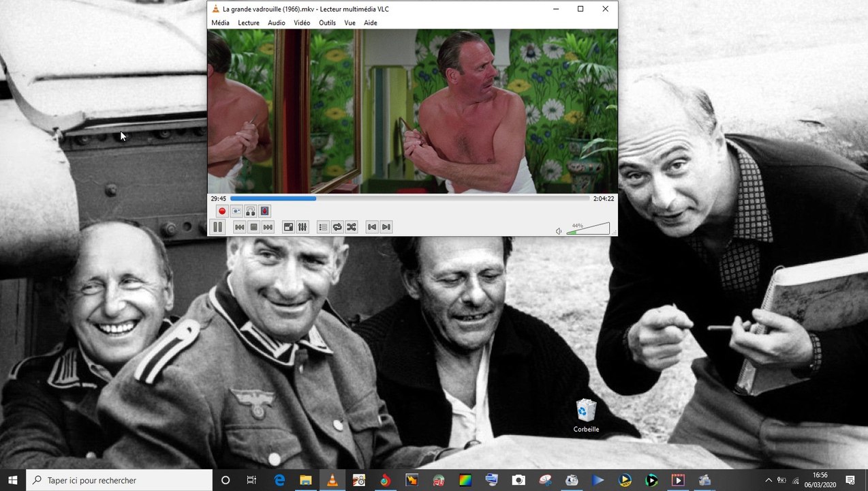
Task: Go to previous chapter button
Action: point(372,227)
